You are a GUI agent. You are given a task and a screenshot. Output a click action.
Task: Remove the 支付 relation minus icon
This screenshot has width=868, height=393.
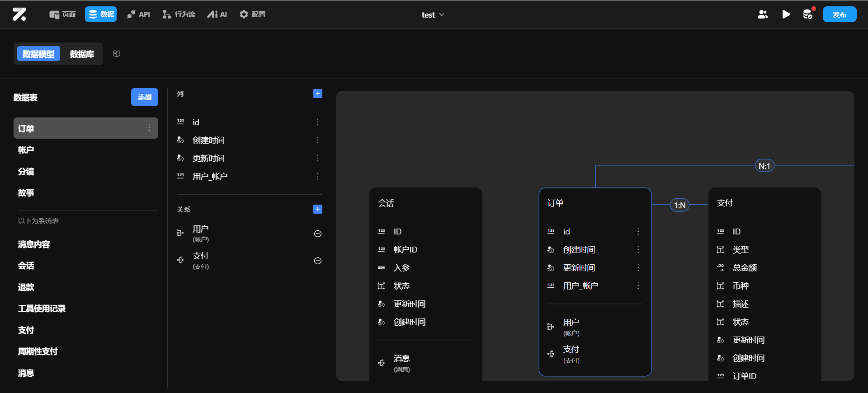coord(318,261)
